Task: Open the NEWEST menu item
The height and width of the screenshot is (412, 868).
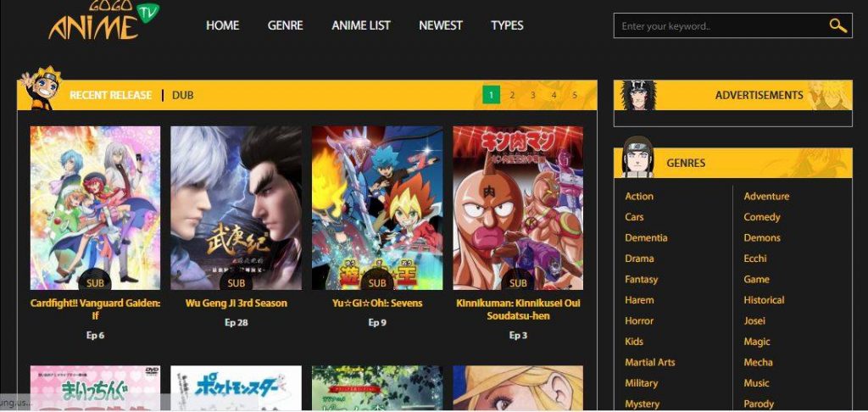Action: (441, 25)
